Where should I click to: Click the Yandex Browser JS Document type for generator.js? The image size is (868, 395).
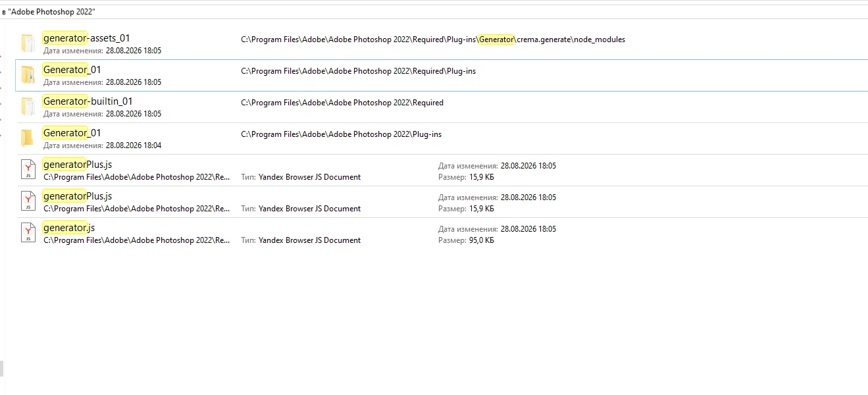[309, 240]
